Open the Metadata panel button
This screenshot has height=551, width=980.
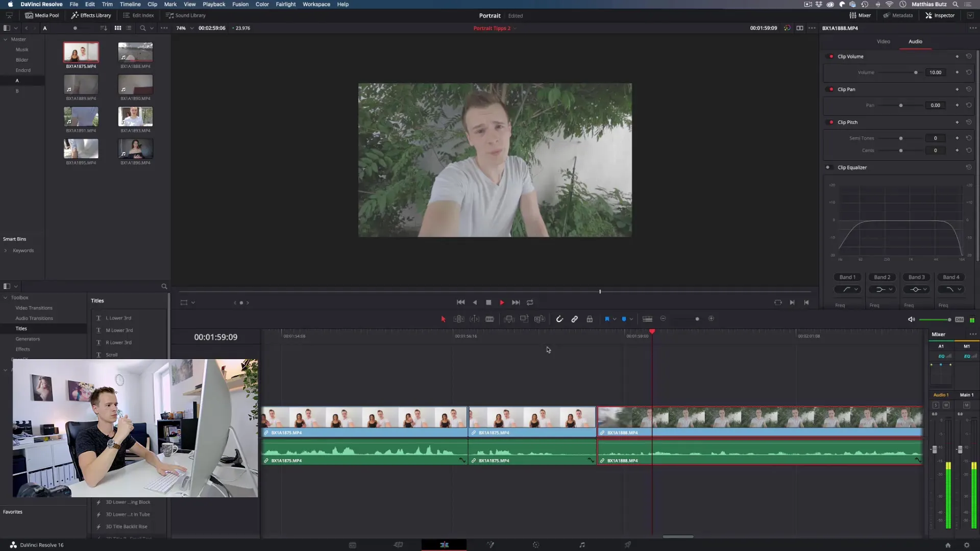coord(898,15)
